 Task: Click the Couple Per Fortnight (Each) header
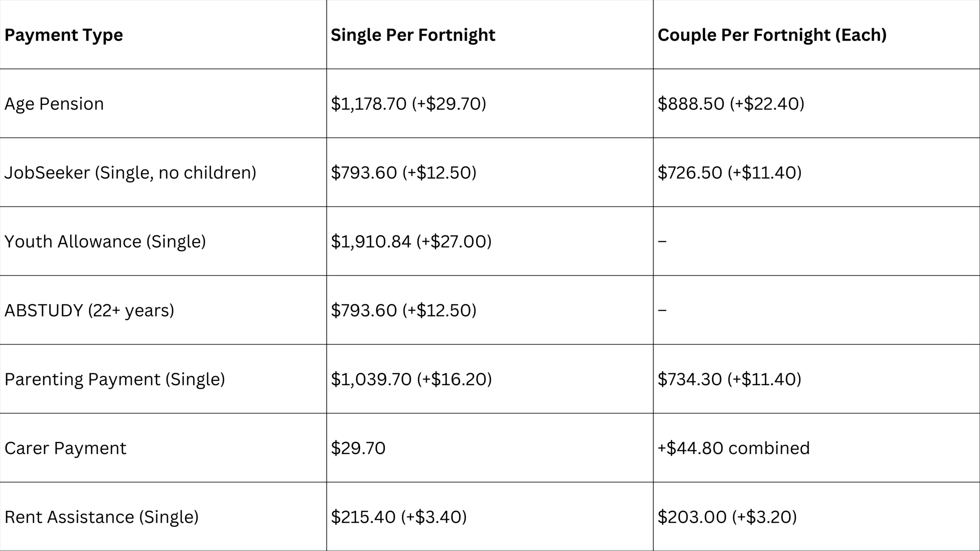pos(772,35)
